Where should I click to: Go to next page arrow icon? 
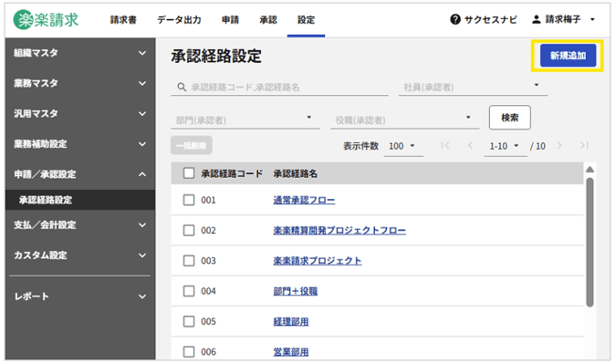(x=559, y=146)
